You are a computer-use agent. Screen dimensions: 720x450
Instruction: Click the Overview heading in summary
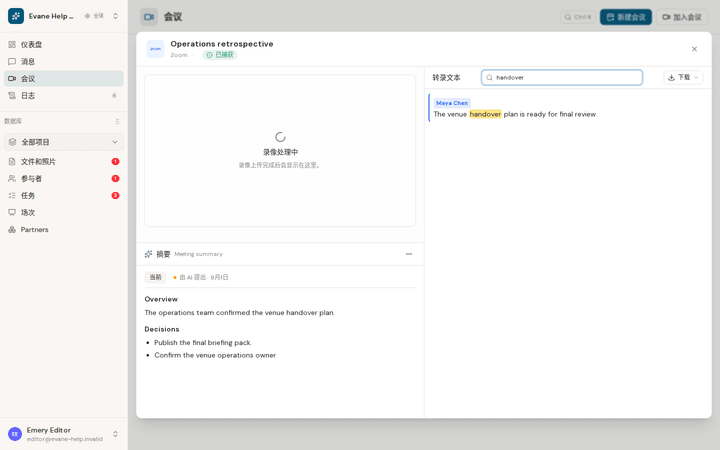tap(161, 299)
